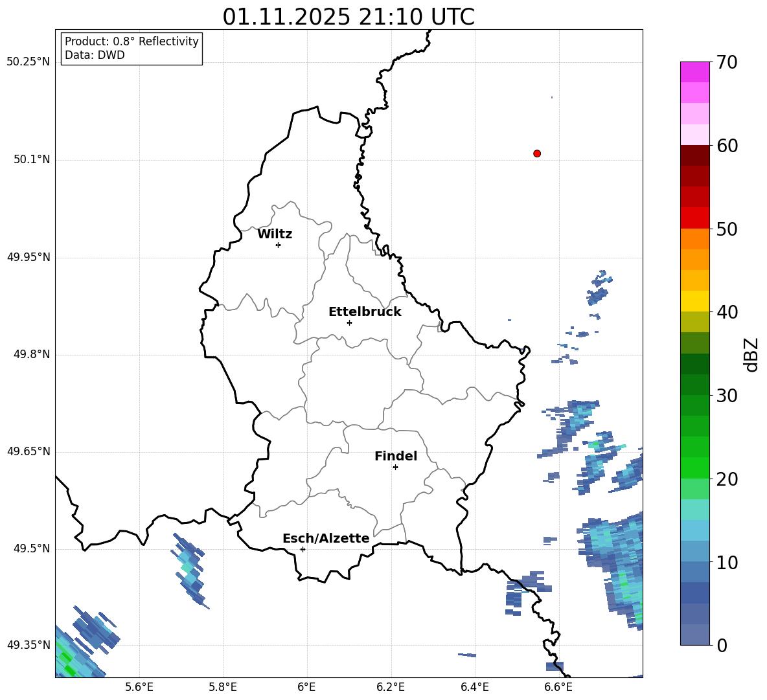This screenshot has width=767, height=700.
Task: Click the 70 colorbar tick label
Action: 727,62
